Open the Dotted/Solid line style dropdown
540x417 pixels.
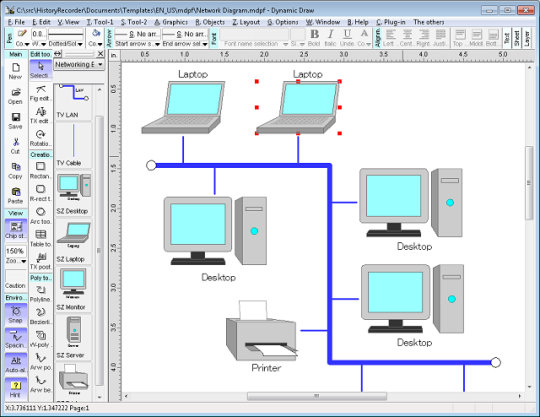click(x=80, y=44)
